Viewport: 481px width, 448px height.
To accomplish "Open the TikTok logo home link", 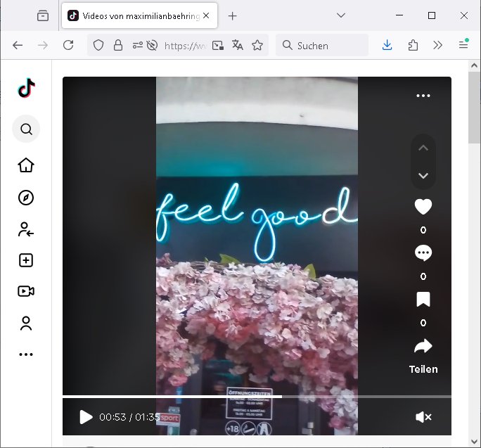I will (x=27, y=88).
